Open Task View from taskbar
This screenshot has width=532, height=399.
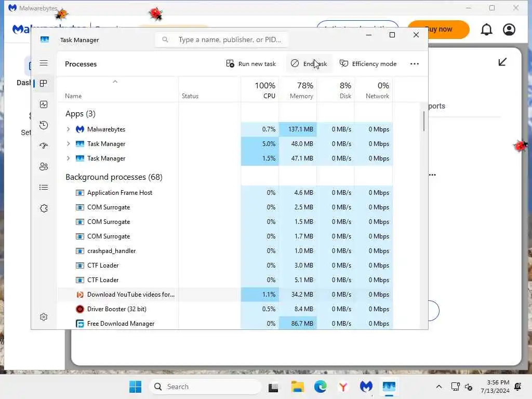(273, 387)
